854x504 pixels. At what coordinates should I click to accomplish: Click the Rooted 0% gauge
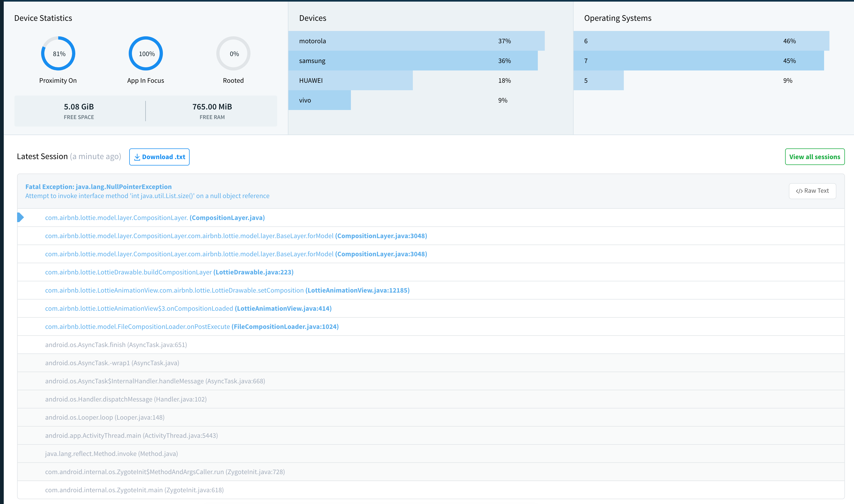(233, 54)
